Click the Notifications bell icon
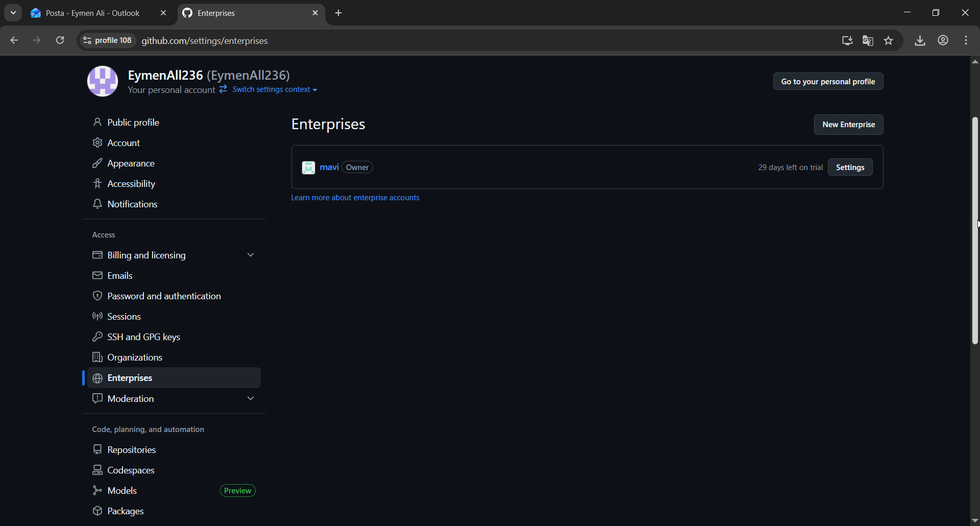 (x=97, y=204)
